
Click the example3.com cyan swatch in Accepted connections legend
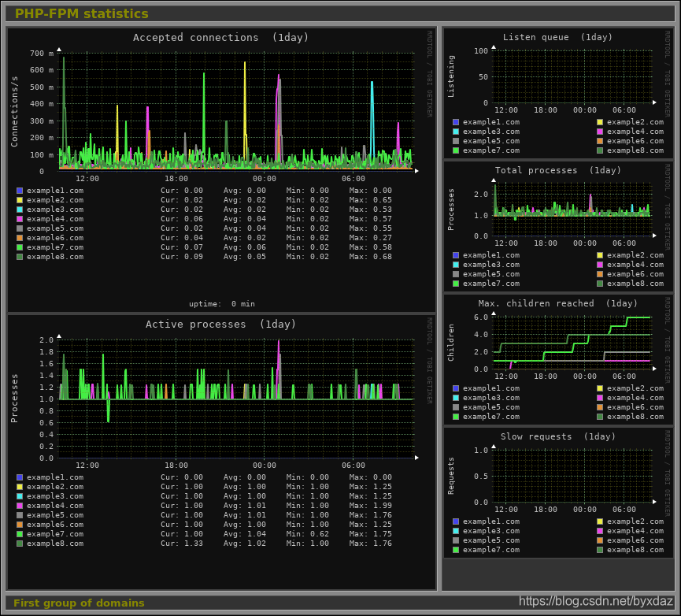[x=20, y=210]
